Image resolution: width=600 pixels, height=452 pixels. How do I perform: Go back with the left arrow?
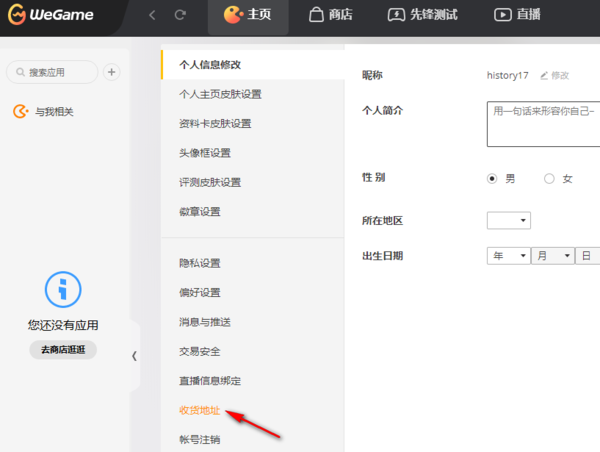[152, 15]
